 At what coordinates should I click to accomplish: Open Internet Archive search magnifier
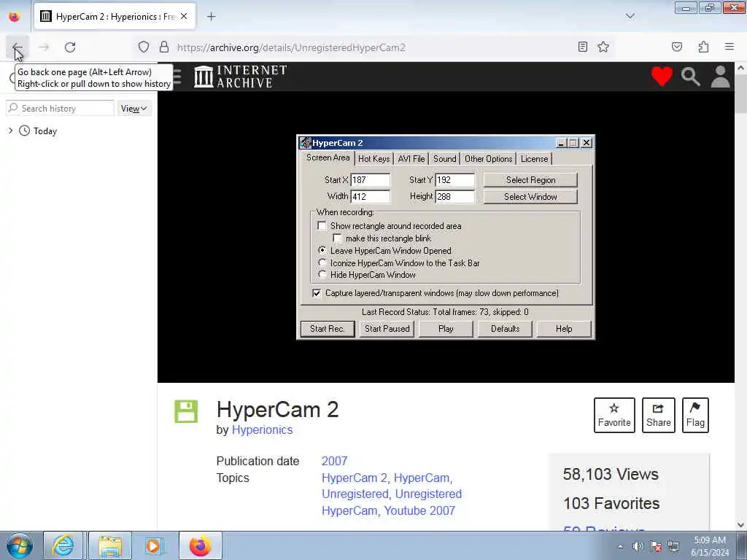pos(690,76)
